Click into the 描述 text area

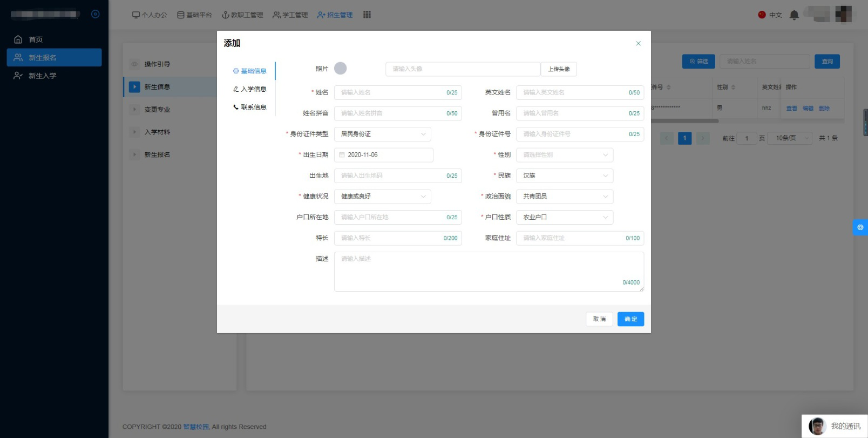489,271
